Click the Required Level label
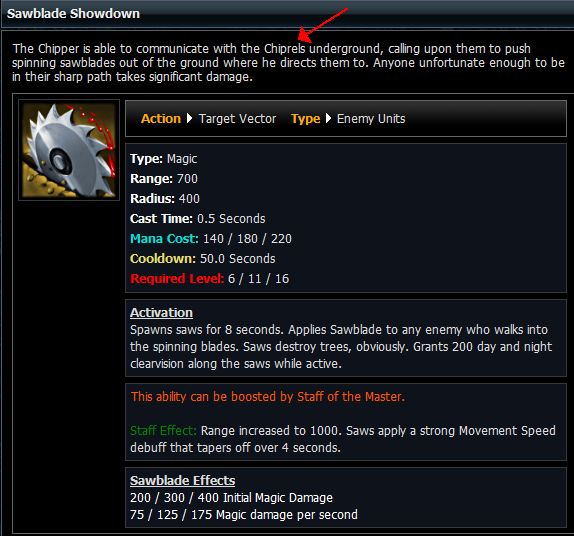The image size is (574, 536). [177, 279]
